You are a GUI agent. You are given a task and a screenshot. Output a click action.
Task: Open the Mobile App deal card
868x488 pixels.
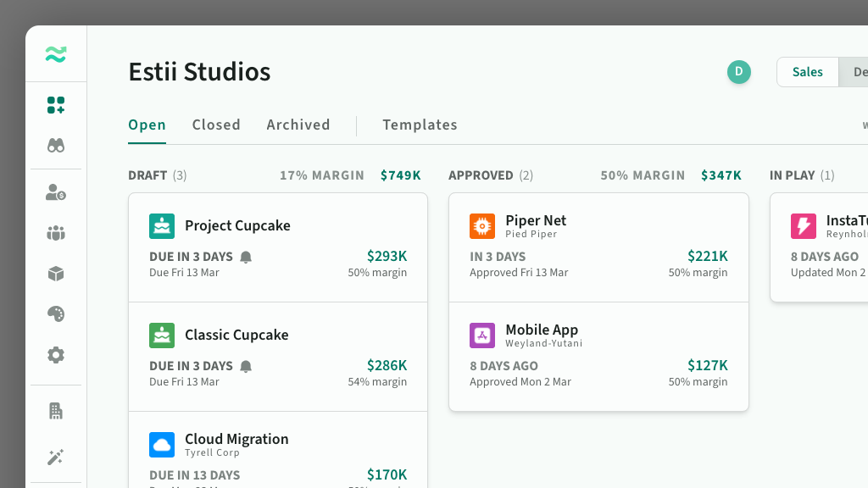coord(598,356)
